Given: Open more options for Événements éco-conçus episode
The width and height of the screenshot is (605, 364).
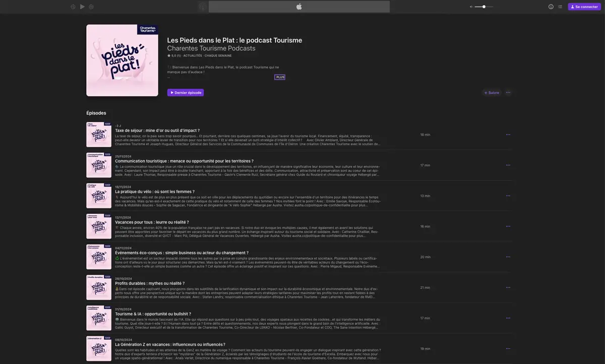Looking at the screenshot, I should pyautogui.click(x=508, y=257).
